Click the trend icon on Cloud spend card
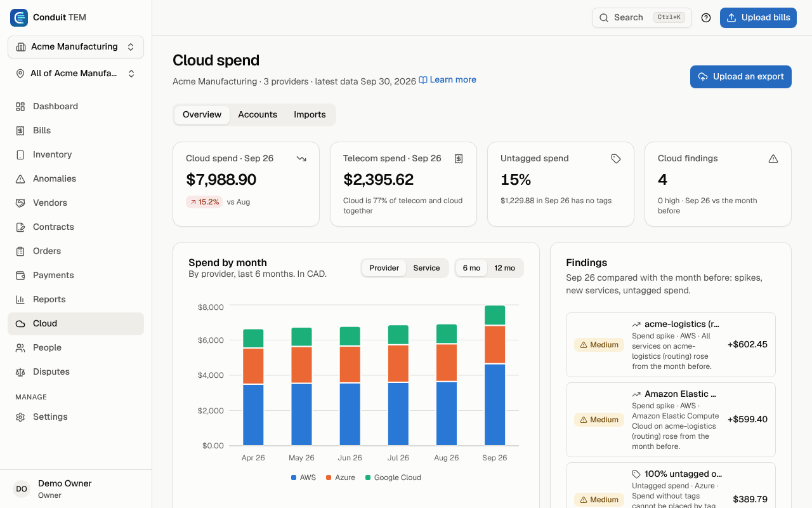 click(301, 159)
